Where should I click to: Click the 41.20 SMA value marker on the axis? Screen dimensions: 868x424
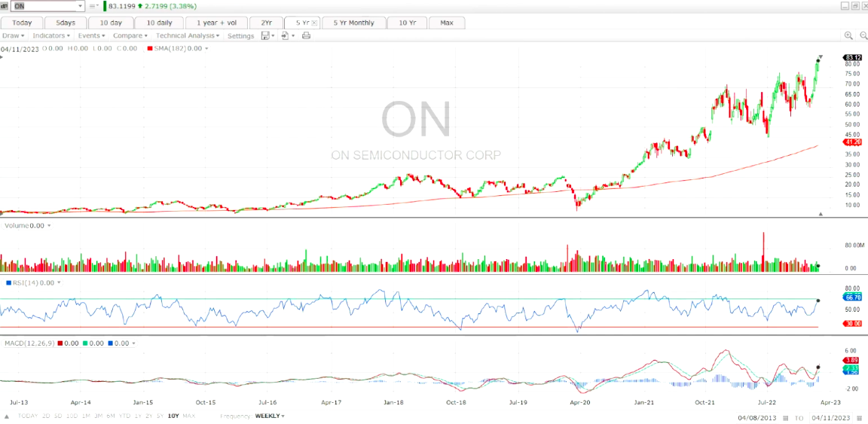tap(852, 142)
